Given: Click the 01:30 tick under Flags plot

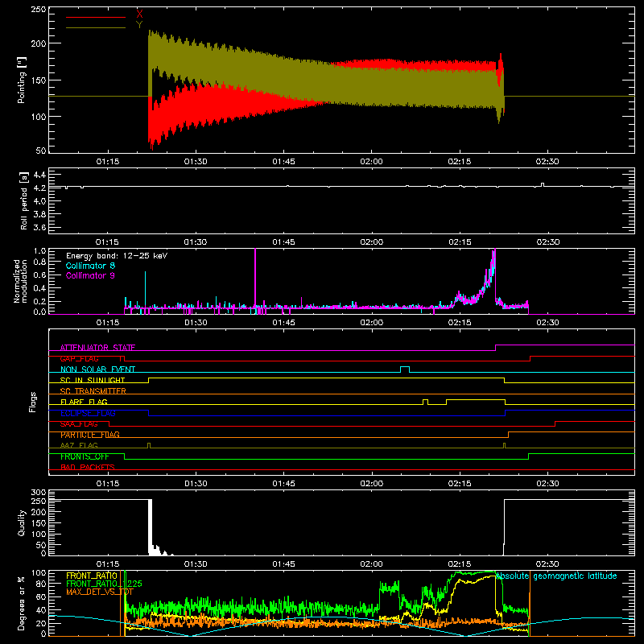Looking at the screenshot, I should 196,484.
